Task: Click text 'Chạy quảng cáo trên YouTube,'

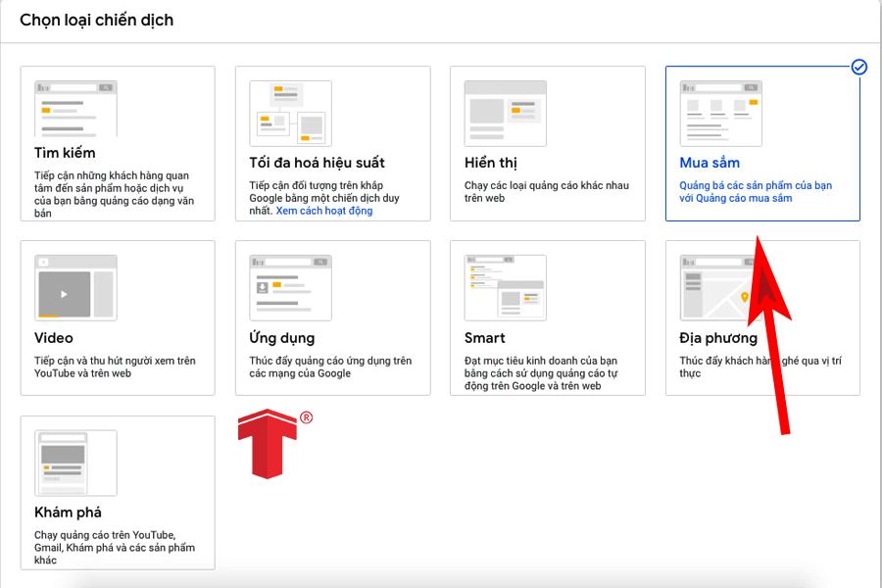Action: pos(105,535)
